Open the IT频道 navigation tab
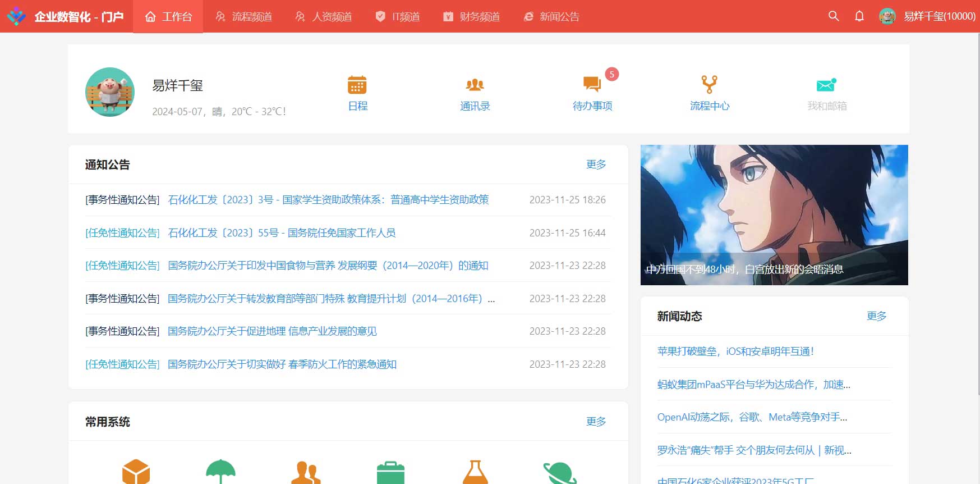This screenshot has height=484, width=980. coord(398,17)
